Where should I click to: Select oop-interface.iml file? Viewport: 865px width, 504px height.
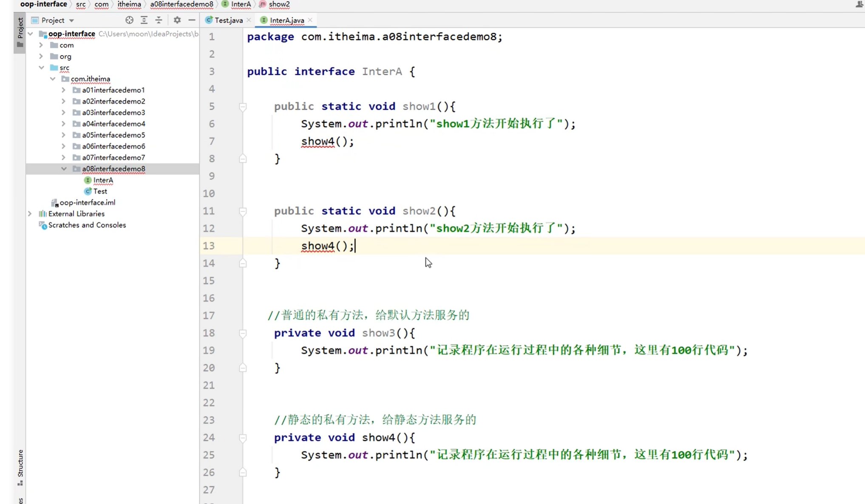tap(87, 203)
